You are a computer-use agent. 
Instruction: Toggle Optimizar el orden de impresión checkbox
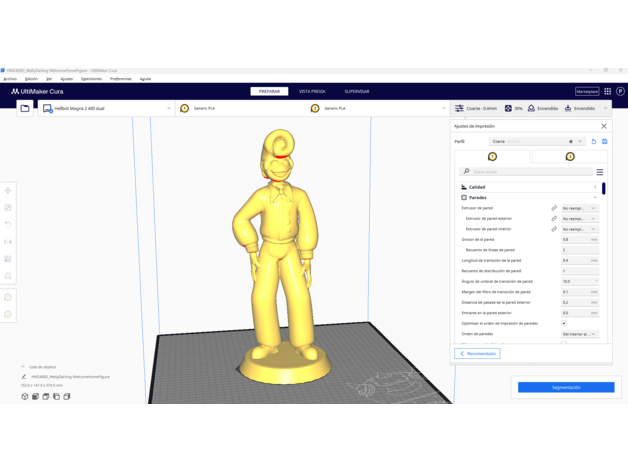click(564, 324)
